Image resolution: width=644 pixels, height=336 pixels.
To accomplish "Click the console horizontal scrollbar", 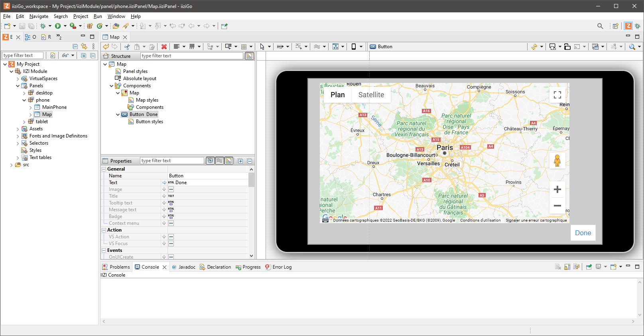I will [x=368, y=321].
